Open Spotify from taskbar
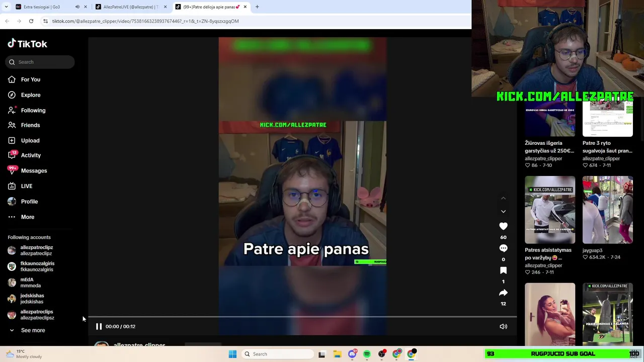The height and width of the screenshot is (362, 644). click(x=367, y=354)
